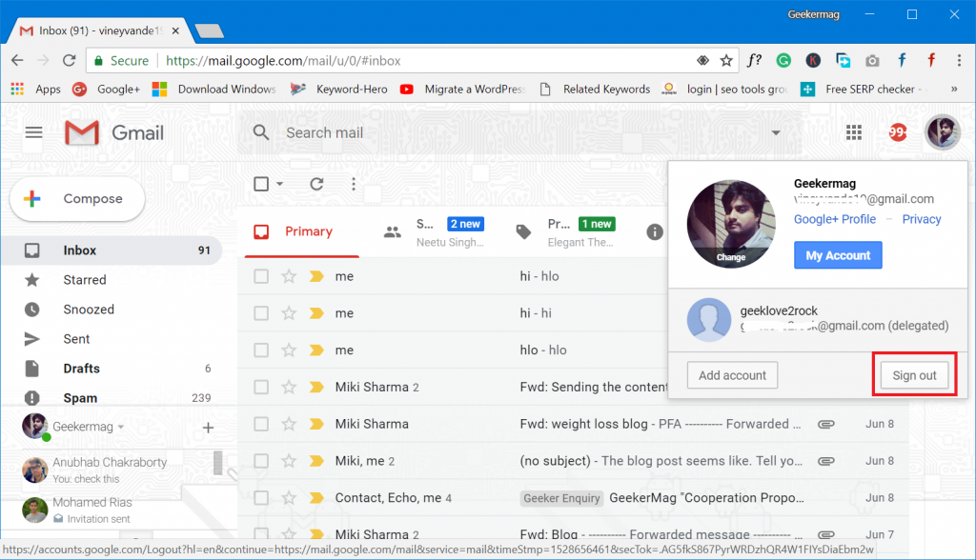
Task: Open the Gmail main menu hamburger icon
Action: coord(33,132)
